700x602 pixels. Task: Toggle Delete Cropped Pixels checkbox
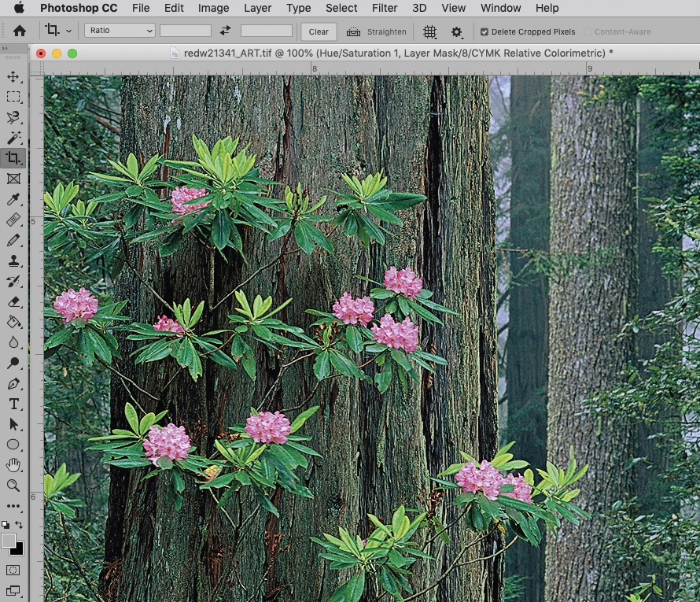(484, 31)
